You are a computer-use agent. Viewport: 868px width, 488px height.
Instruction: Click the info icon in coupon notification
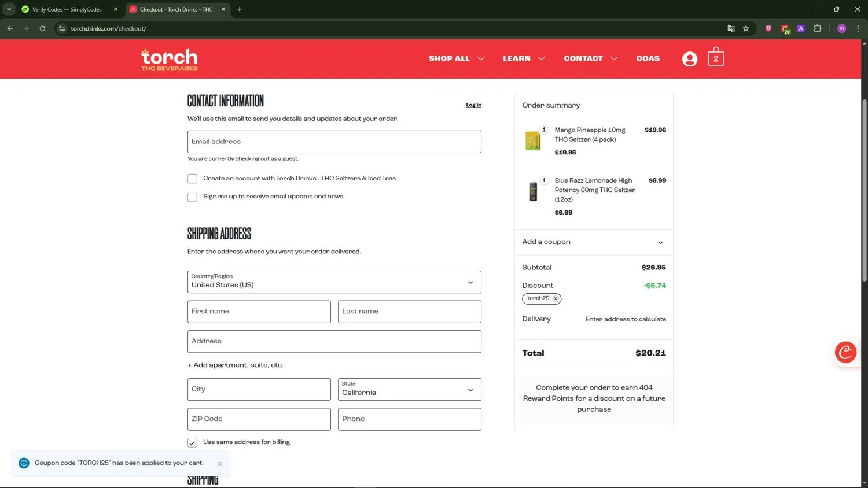[x=24, y=463]
